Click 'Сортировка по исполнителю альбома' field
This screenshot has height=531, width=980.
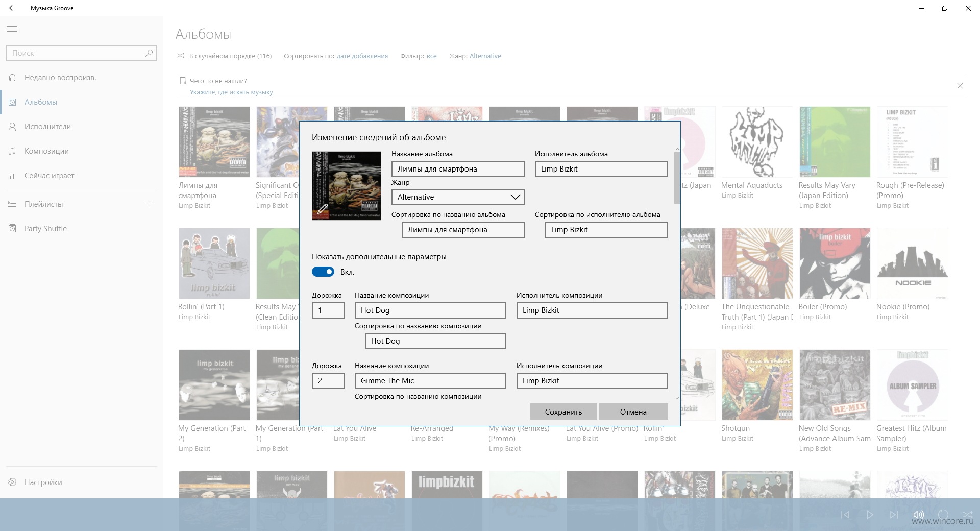[606, 230]
